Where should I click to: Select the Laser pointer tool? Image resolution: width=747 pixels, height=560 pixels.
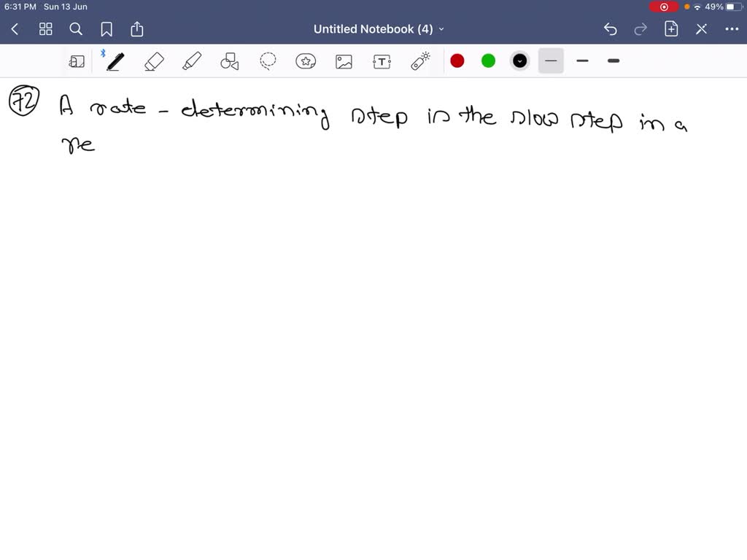[x=420, y=61]
